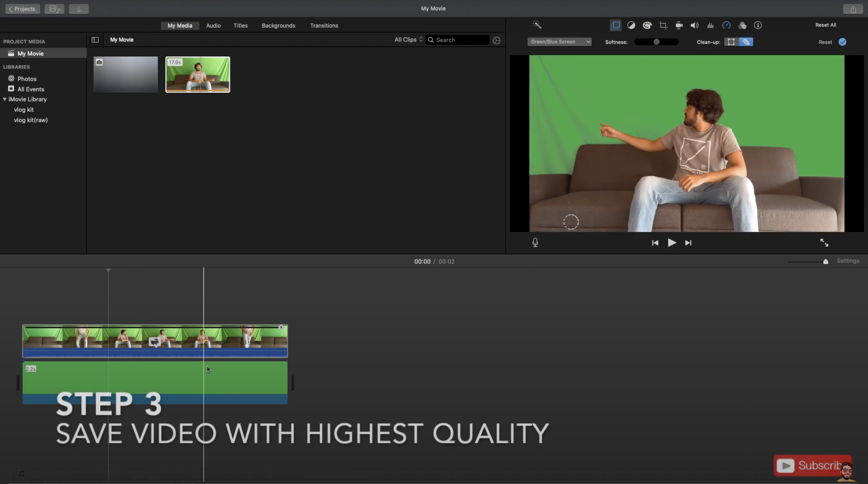
Task: Open Green/Blue Screen overlay dropdown
Action: 559,42
